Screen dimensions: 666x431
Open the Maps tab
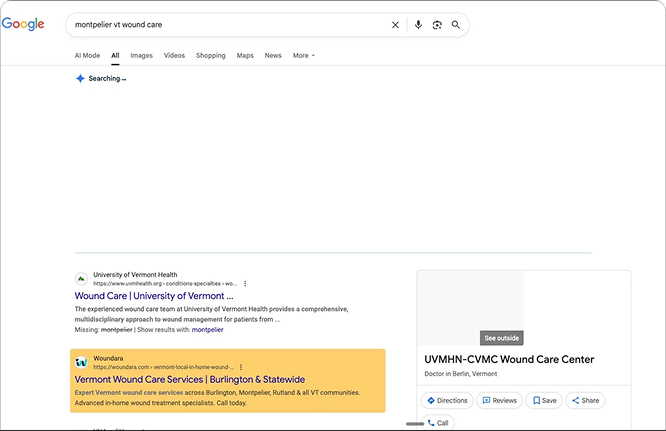coord(245,55)
